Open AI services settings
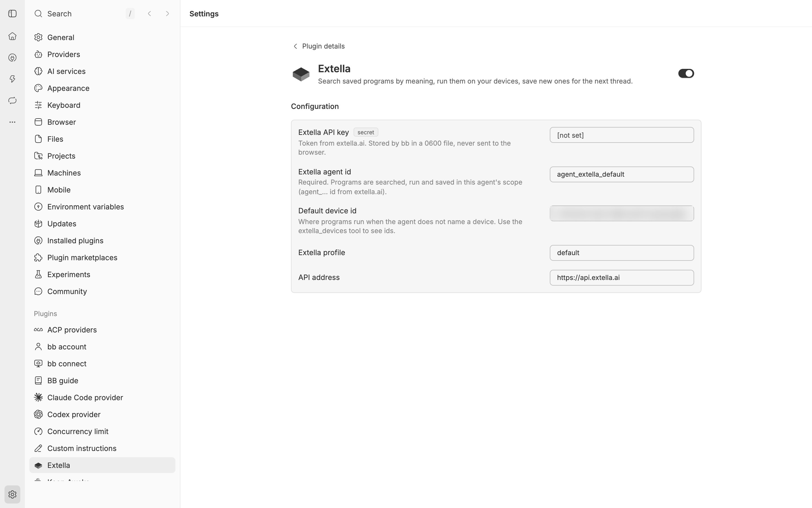Viewport: 812px width, 508px height. point(102,71)
